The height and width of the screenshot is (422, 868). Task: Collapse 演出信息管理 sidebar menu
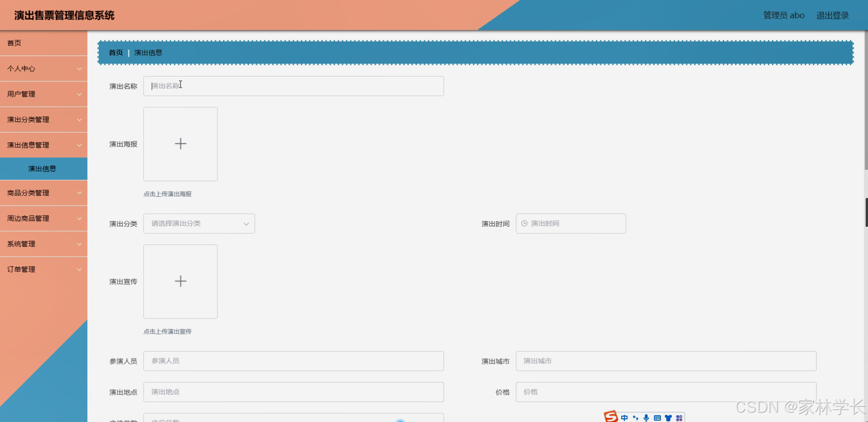(x=44, y=145)
